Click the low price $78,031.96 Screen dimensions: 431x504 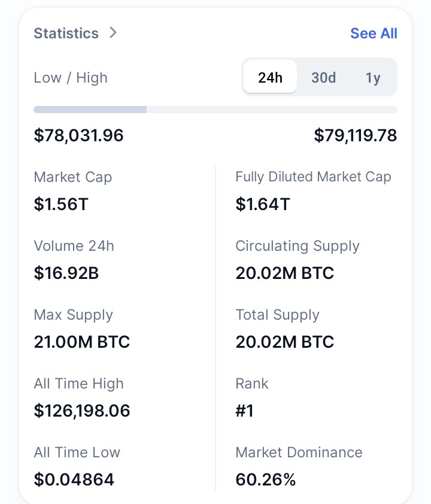(x=78, y=135)
